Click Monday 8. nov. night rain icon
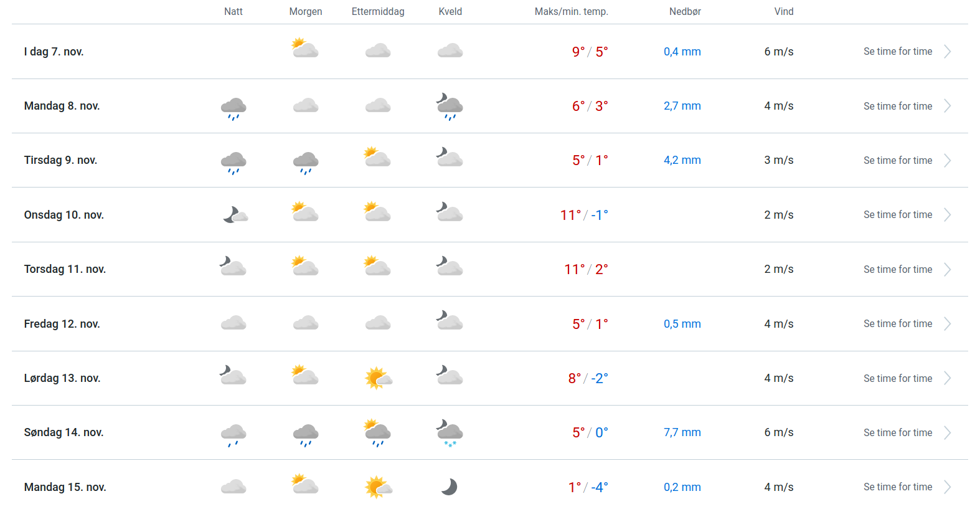The image size is (980, 514). click(x=233, y=108)
